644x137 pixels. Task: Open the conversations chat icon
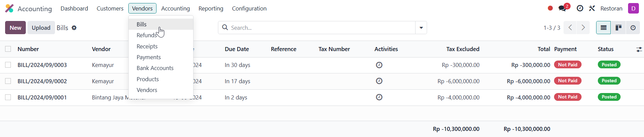click(x=562, y=8)
